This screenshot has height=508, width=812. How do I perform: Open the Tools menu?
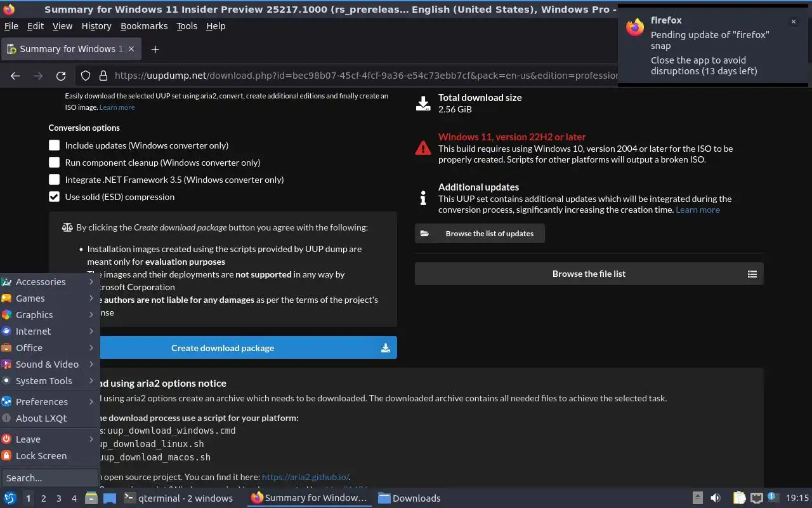[187, 26]
